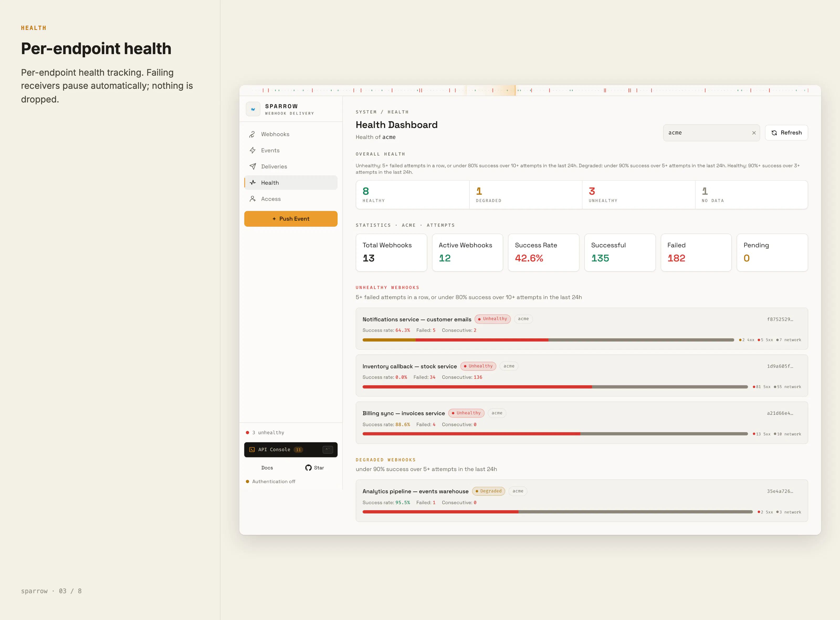Image resolution: width=840 pixels, height=620 pixels.
Task: Select the 1 Degraded summary card
Action: [x=526, y=195]
